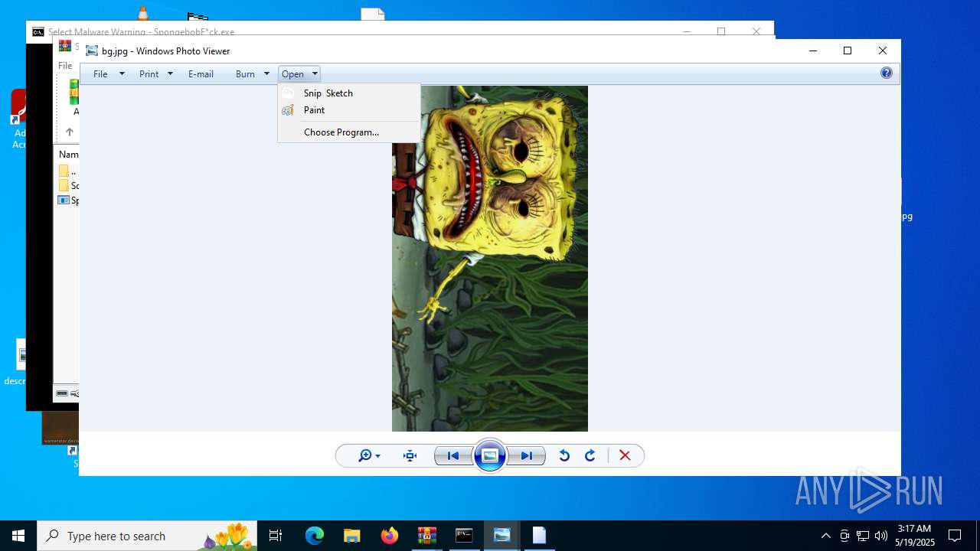Switch to actual size view
Viewport: 980px width, 551px height.
click(410, 456)
